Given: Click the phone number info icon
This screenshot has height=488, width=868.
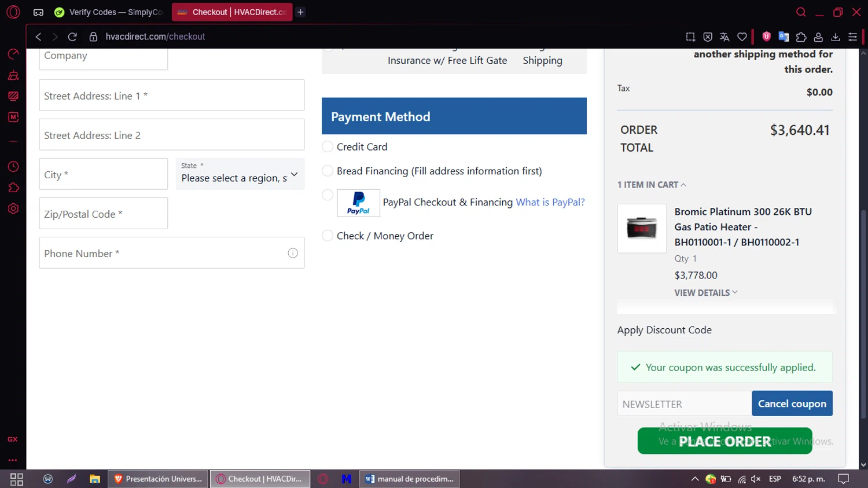Looking at the screenshot, I should point(293,253).
